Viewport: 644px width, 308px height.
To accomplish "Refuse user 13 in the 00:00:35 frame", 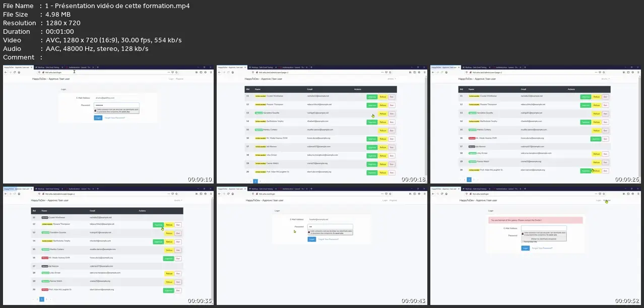I will tap(169, 233).
